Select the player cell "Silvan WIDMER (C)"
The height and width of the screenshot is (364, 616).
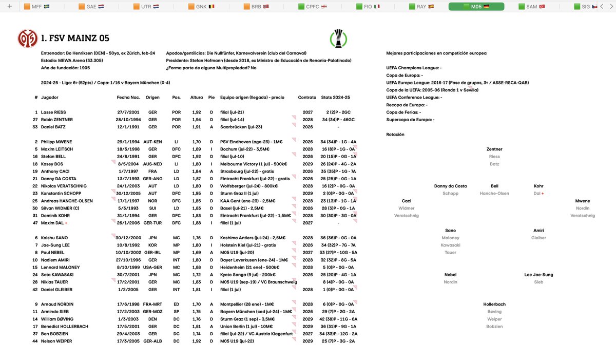pos(60,208)
